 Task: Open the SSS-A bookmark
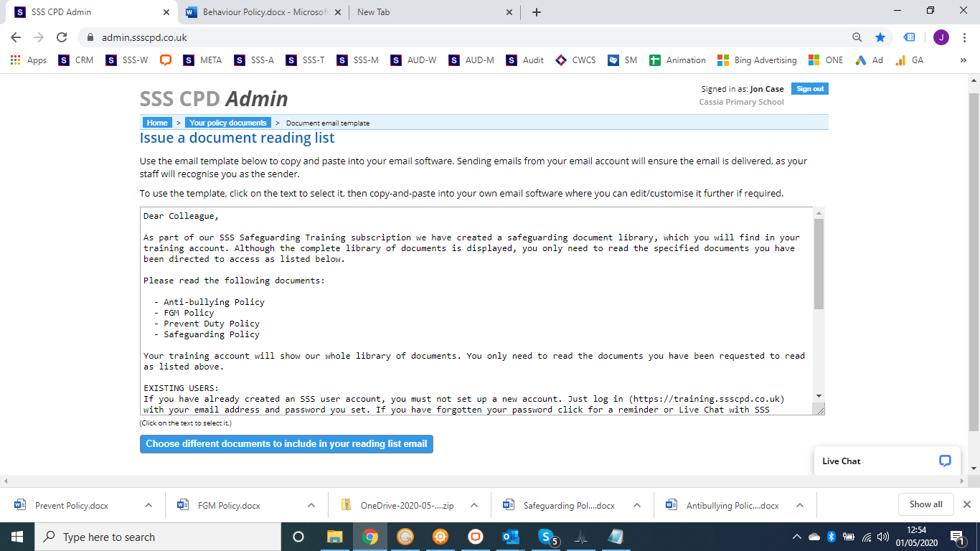(255, 60)
